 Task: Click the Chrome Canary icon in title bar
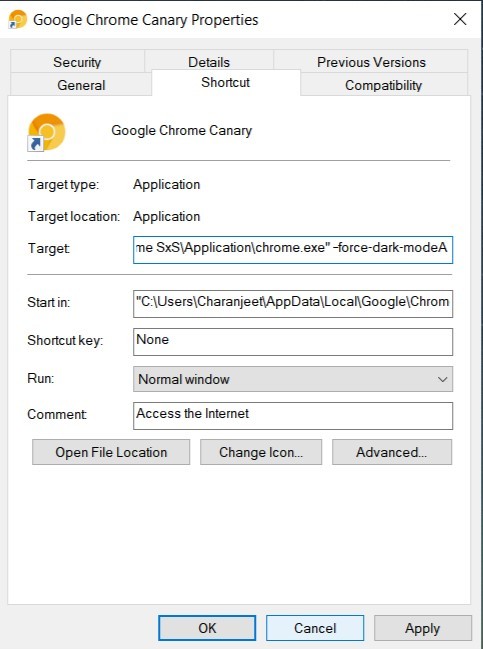click(x=17, y=19)
